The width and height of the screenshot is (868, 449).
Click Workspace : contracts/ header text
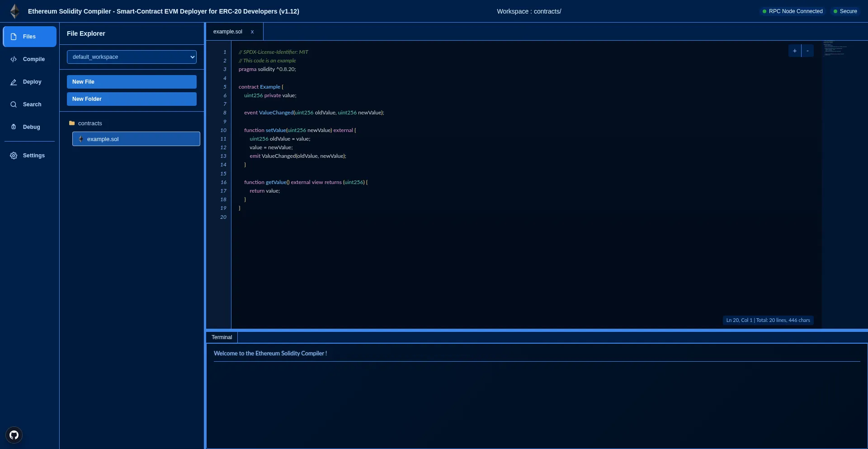[x=529, y=11]
